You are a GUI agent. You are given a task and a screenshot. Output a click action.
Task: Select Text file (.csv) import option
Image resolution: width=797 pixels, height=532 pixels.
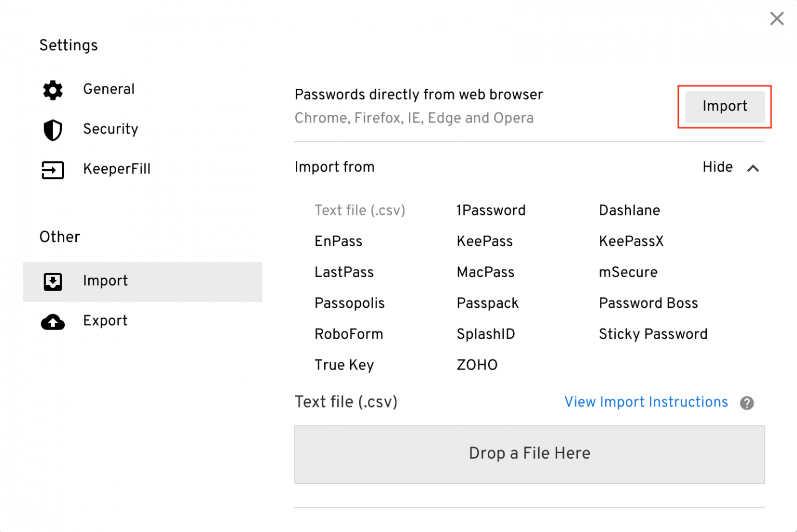click(360, 210)
